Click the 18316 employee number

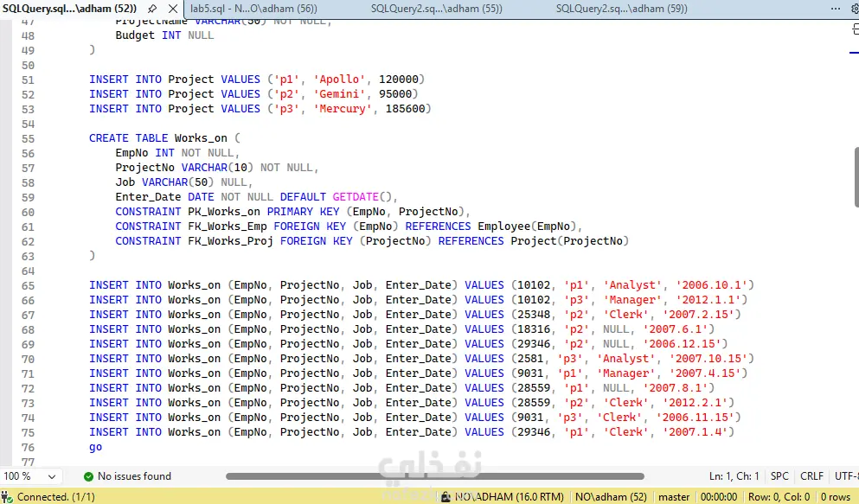coord(534,329)
